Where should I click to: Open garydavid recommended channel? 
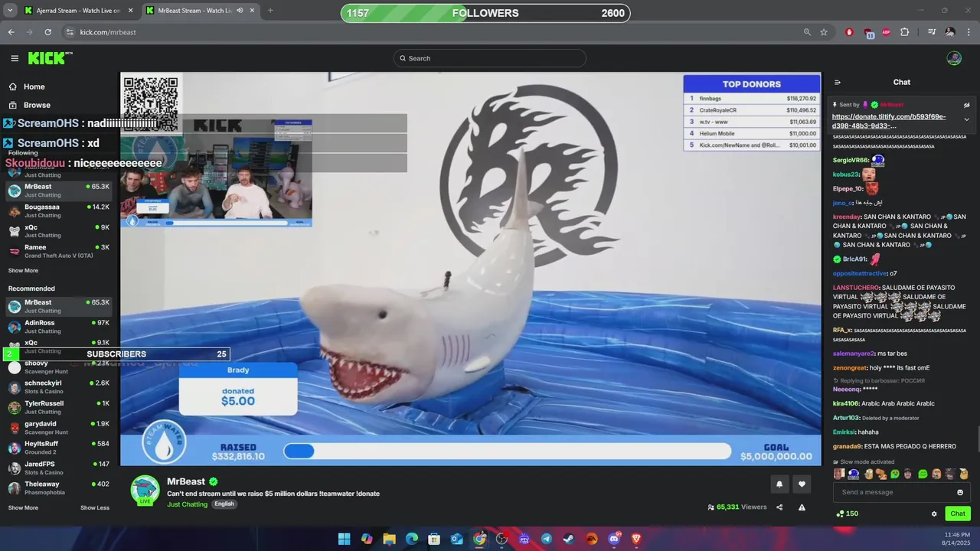59,428
